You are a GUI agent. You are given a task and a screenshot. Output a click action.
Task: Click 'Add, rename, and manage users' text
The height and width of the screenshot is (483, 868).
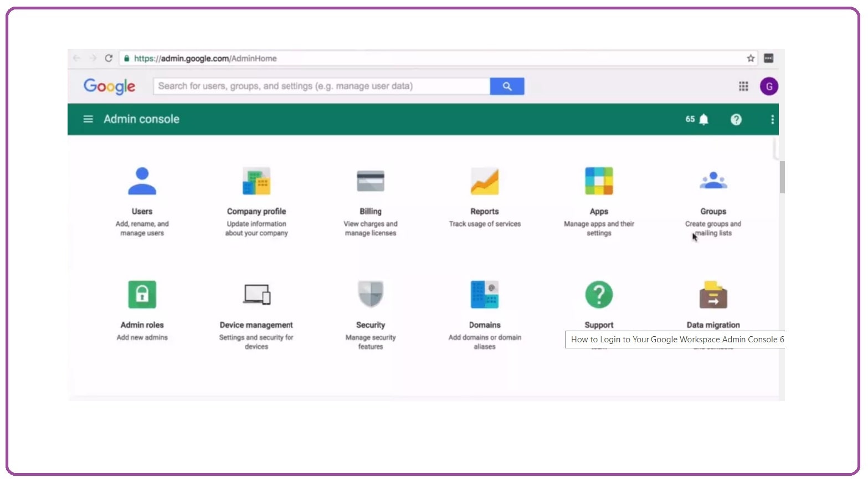[142, 229]
